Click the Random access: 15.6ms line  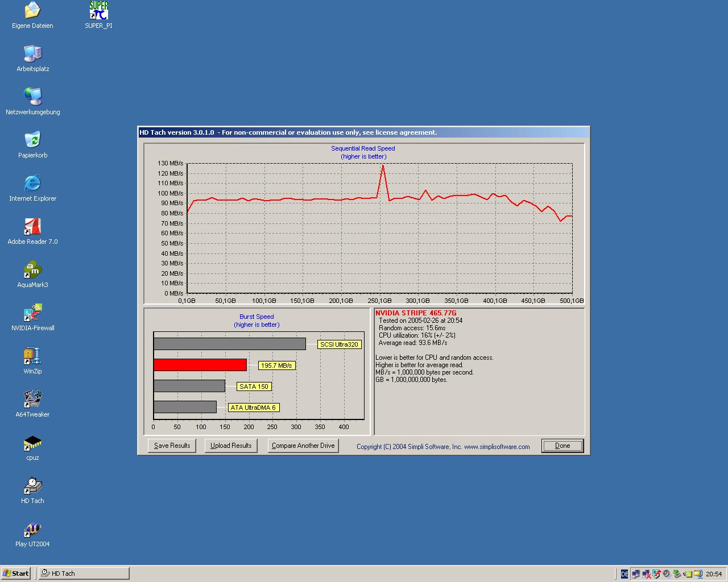(412, 328)
